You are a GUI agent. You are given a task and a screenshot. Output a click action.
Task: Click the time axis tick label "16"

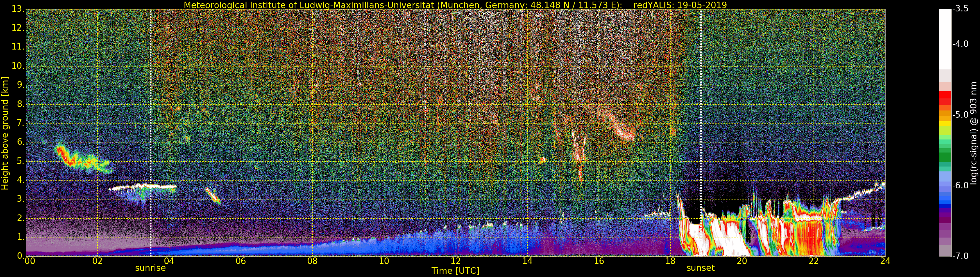[599, 261]
